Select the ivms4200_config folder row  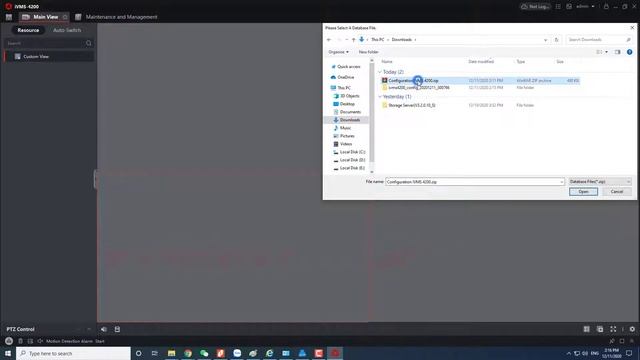tap(480, 88)
